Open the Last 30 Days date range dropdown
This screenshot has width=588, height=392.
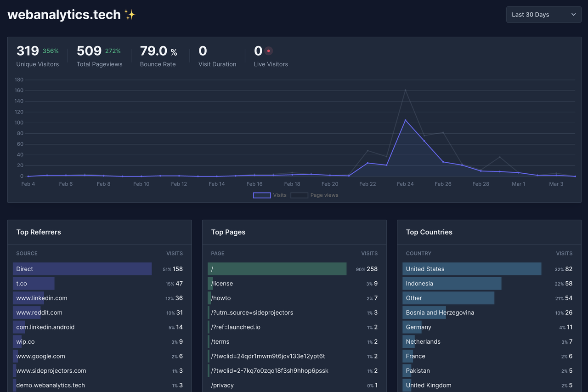543,14
